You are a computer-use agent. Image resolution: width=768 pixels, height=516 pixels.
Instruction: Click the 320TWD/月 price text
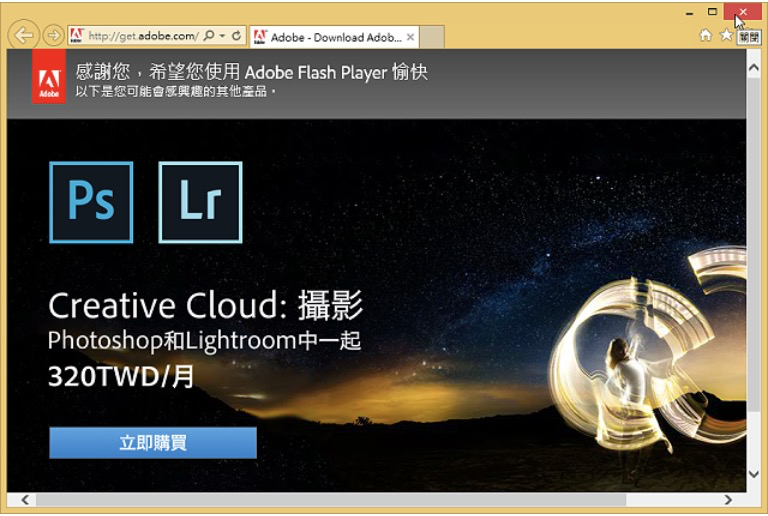[x=120, y=376]
